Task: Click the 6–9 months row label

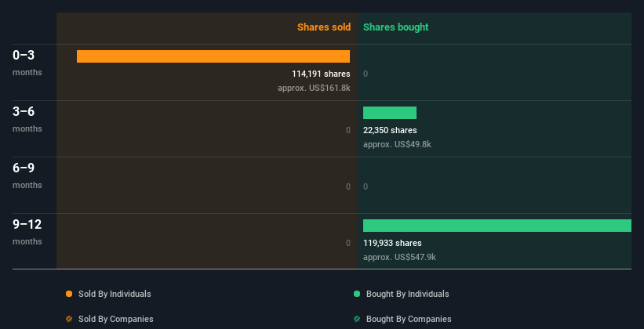Action: pos(27,175)
